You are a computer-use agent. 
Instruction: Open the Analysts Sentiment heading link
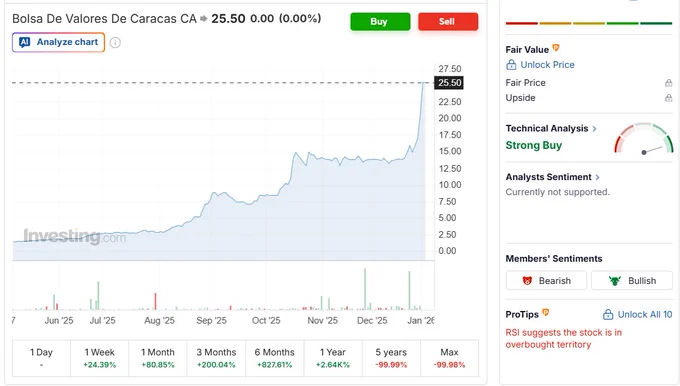(x=549, y=177)
